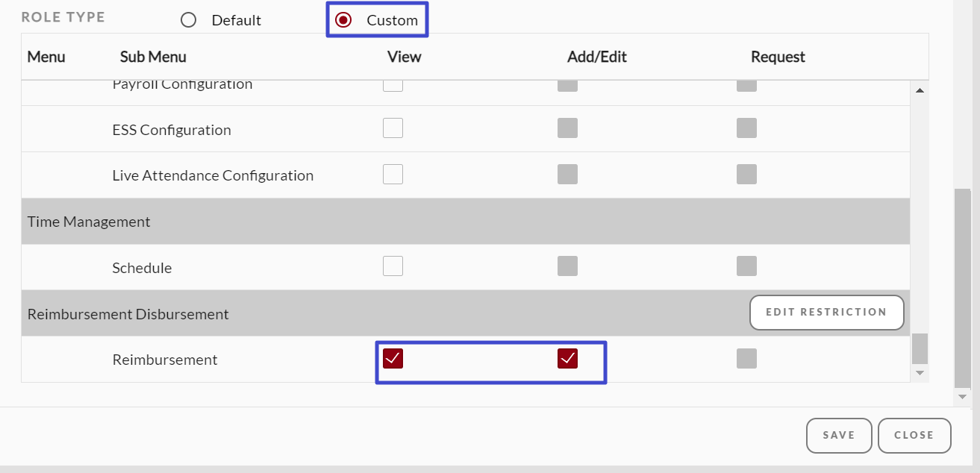The height and width of the screenshot is (473, 980).
Task: Tick the Schedule View checkbox
Action: pyautogui.click(x=393, y=266)
